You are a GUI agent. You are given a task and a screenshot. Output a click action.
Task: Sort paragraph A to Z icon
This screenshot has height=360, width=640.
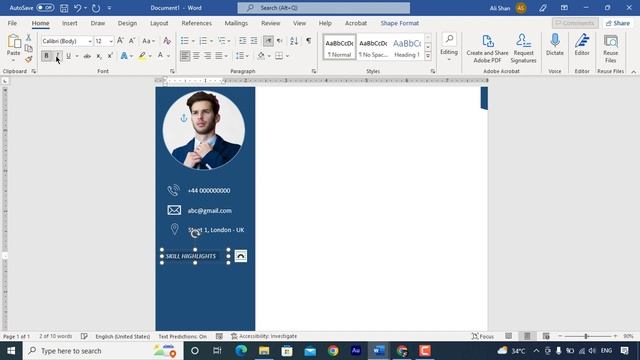[x=294, y=41]
